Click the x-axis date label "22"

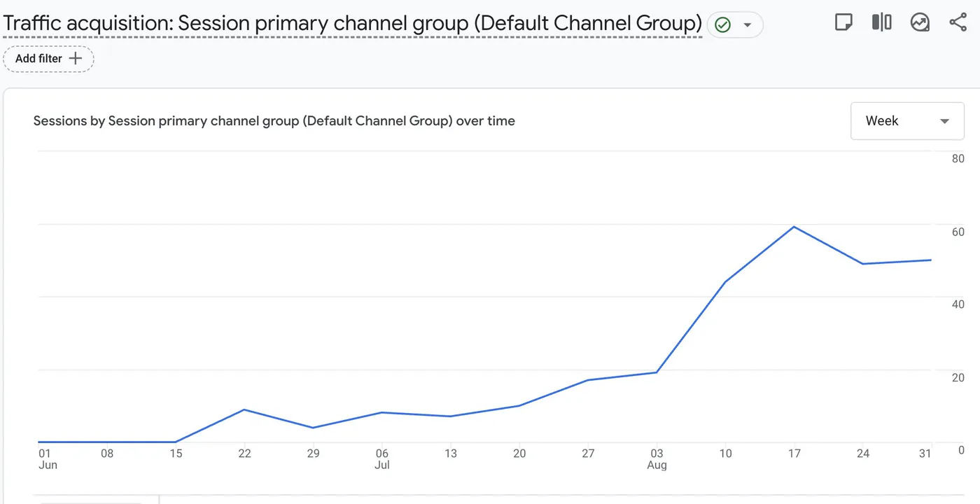coord(244,454)
